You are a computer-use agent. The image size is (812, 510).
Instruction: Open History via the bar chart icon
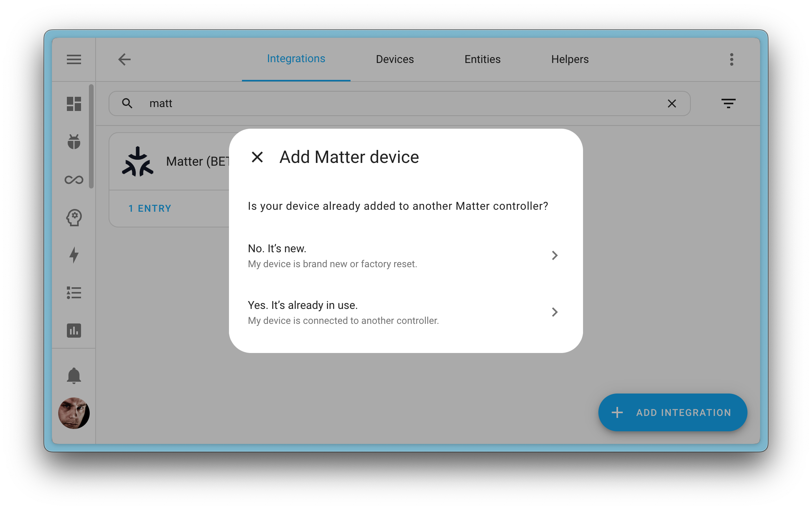click(74, 331)
